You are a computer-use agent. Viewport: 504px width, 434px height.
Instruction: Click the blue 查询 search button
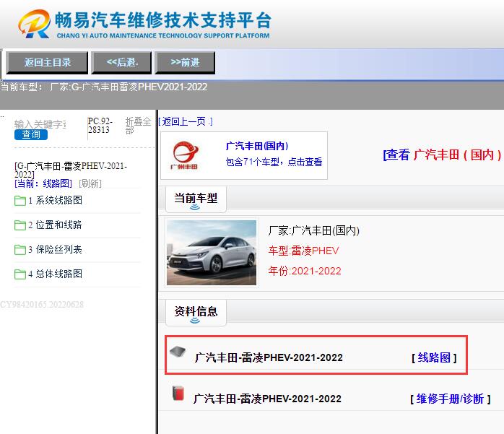tap(31, 134)
